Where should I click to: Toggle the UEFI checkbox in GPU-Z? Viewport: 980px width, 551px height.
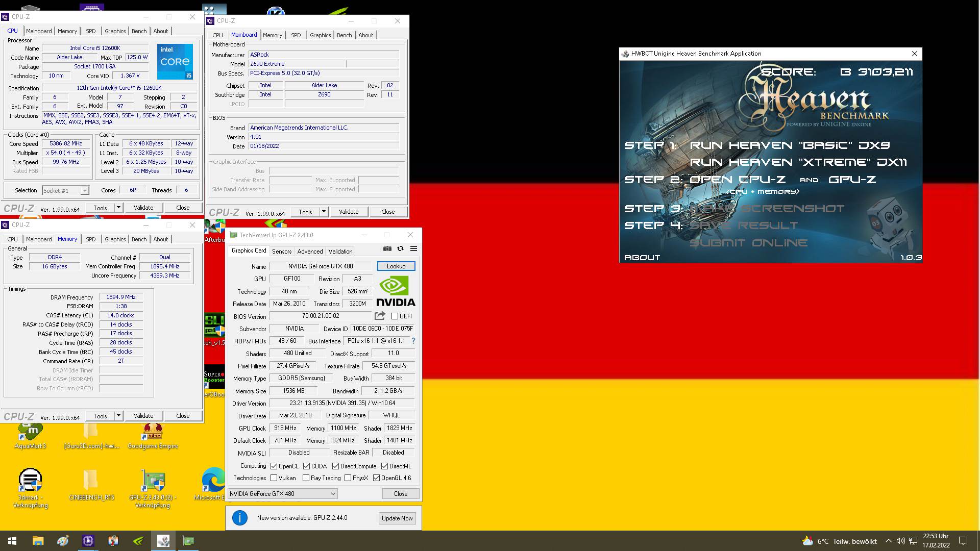tap(395, 316)
